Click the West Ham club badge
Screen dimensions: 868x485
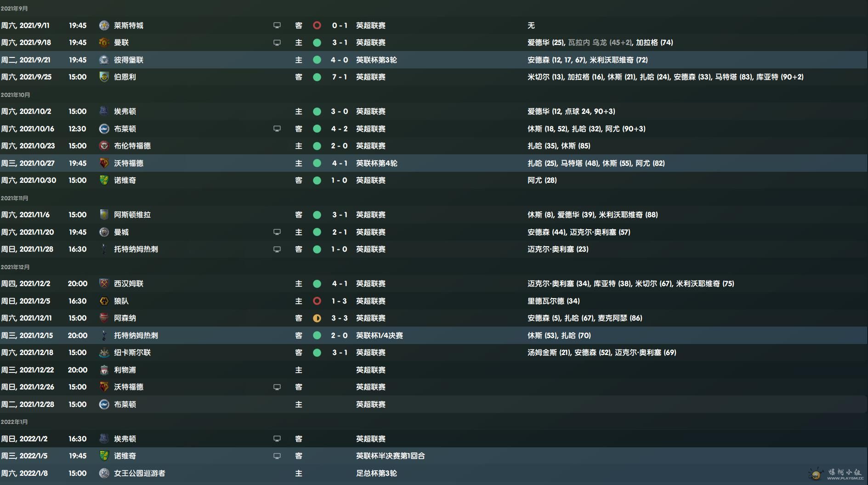(104, 283)
